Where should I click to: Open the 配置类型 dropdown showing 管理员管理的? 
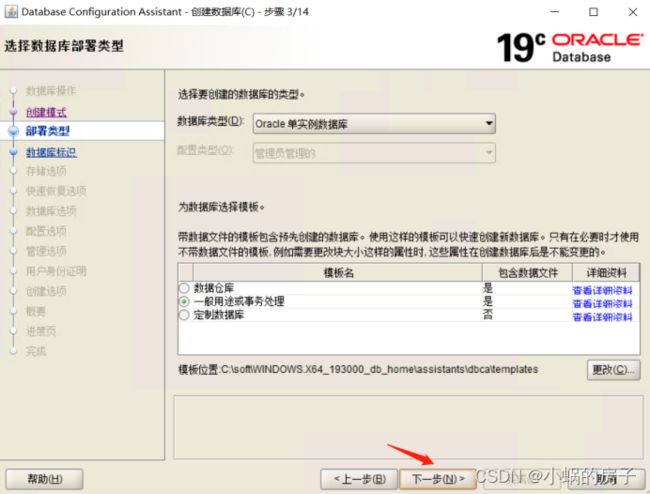pos(374,153)
